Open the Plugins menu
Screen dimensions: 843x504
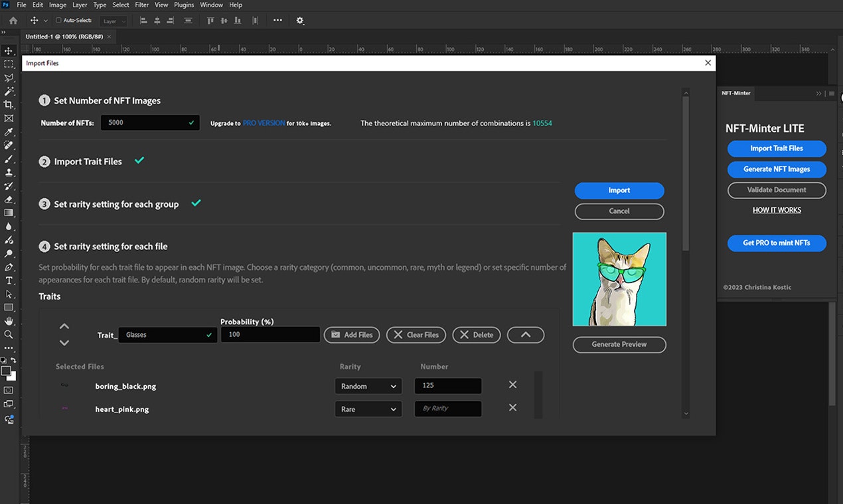point(184,5)
